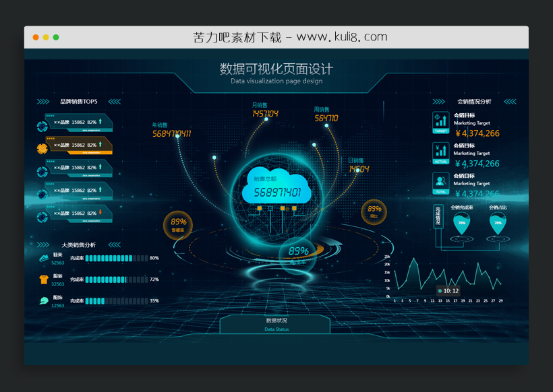
Task: Select the shoes icon for 鞋类 category
Action: 44,258
